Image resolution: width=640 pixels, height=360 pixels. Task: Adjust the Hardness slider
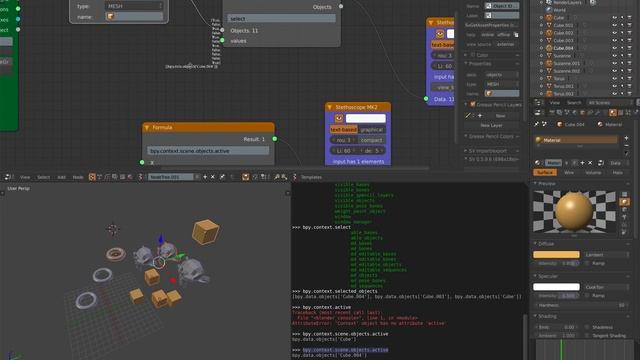pos(582,305)
